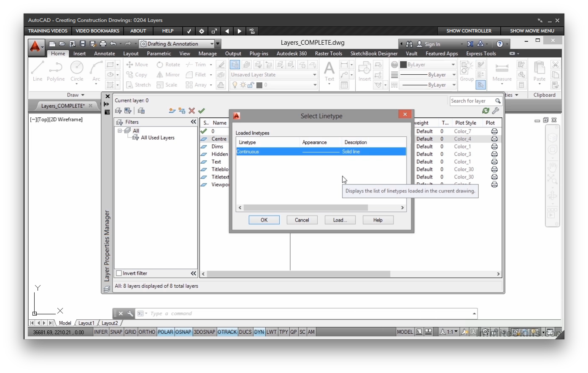
Task: Open Layer States Manager icon
Action: tap(141, 111)
